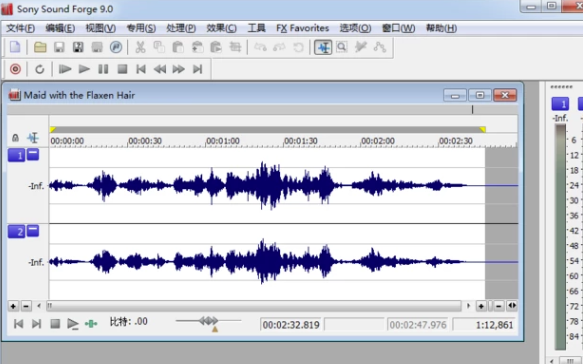Click time zoom in plus button bottom-right
583x364 pixels.
click(x=481, y=306)
